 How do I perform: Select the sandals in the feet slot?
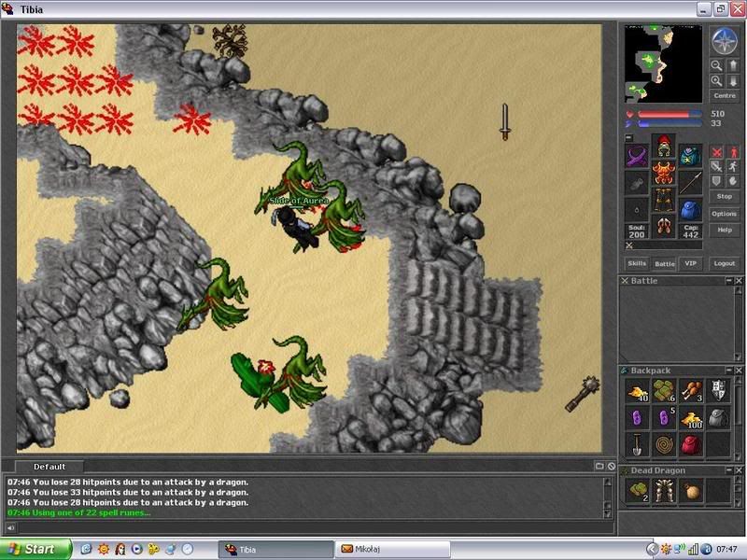click(x=664, y=226)
